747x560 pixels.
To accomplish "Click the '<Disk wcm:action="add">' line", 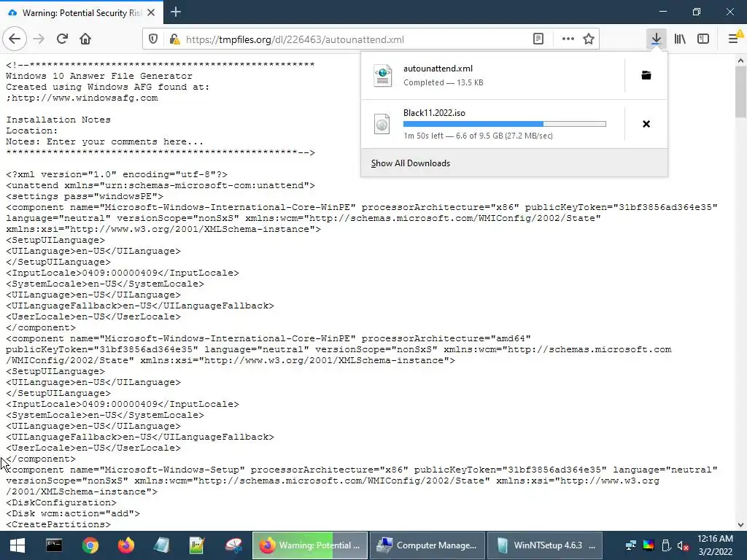I will (73, 513).
